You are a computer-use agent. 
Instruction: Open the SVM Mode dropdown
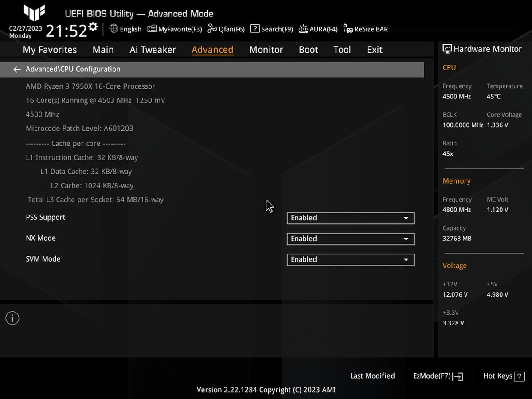click(x=351, y=260)
